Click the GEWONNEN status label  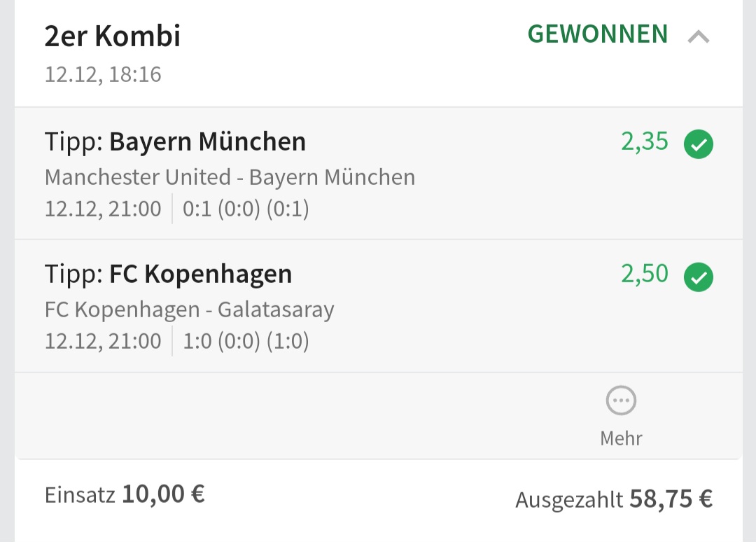click(x=598, y=34)
